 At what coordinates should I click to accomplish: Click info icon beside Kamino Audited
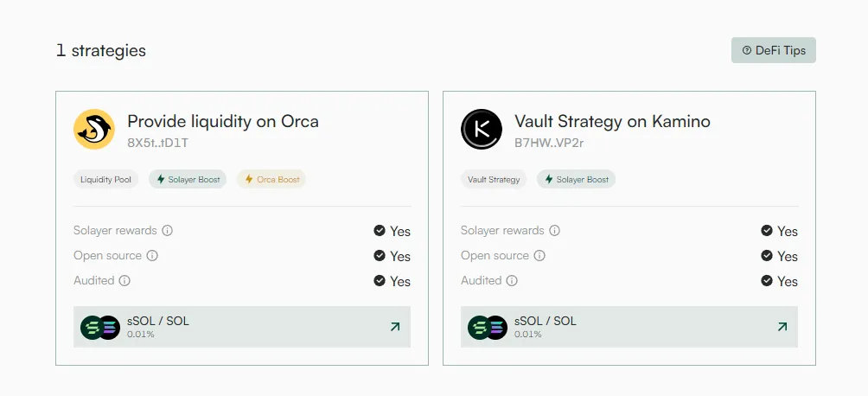point(512,281)
